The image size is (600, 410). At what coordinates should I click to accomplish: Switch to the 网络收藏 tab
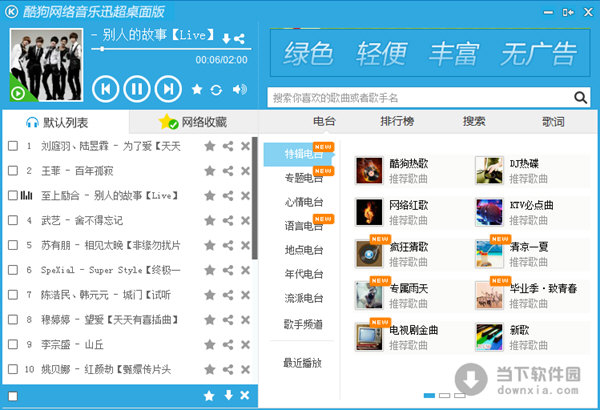tap(193, 123)
